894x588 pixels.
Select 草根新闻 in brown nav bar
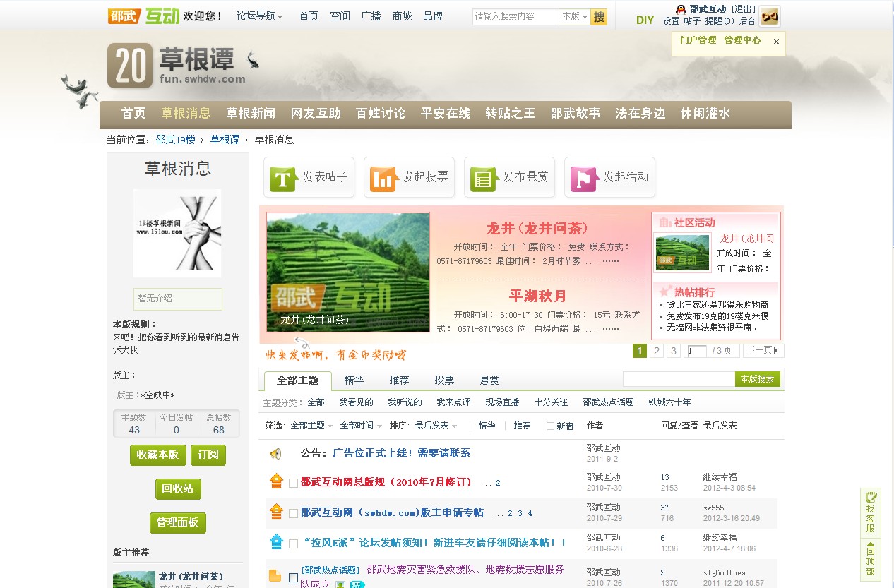click(x=251, y=114)
